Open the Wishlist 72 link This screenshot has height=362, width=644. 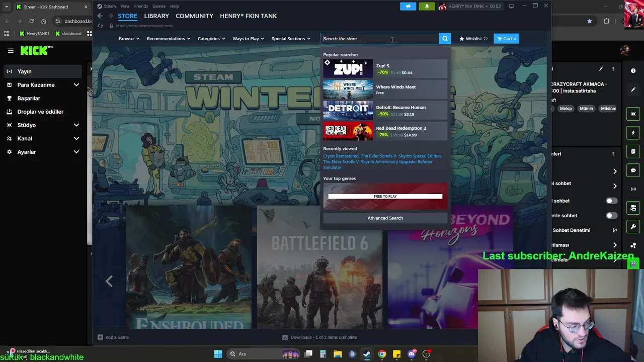pyautogui.click(x=473, y=39)
